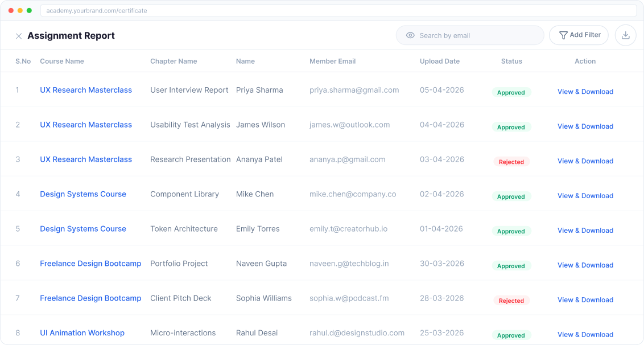Image resolution: width=644 pixels, height=345 pixels.
Task: Click the Approved status for James Wilson
Action: click(x=511, y=127)
